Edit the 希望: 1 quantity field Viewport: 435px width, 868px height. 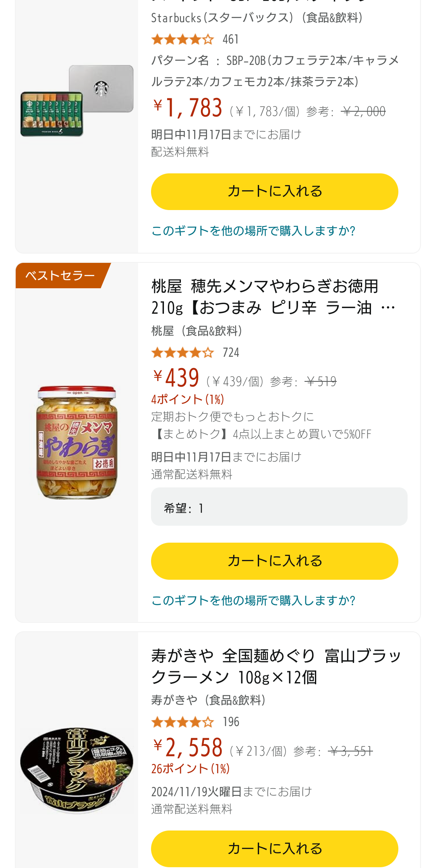[x=279, y=507]
